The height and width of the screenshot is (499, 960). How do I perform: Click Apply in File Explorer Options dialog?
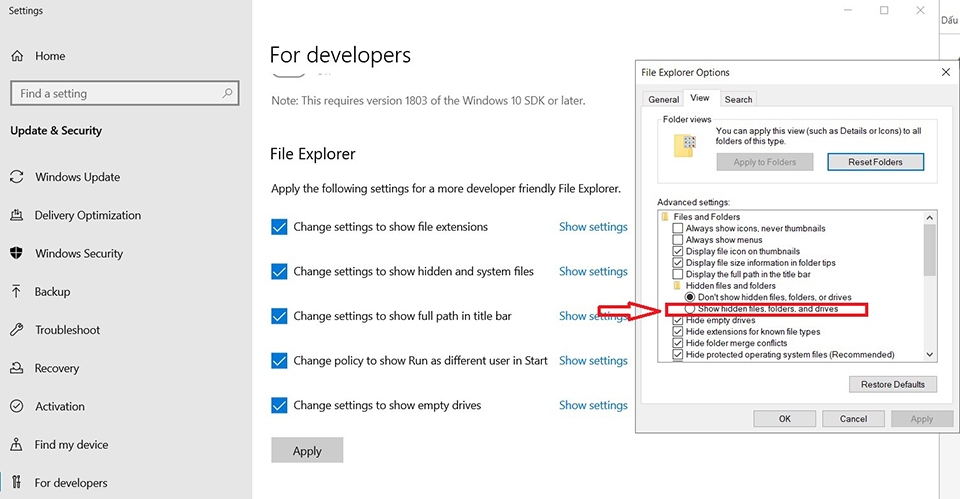922,419
